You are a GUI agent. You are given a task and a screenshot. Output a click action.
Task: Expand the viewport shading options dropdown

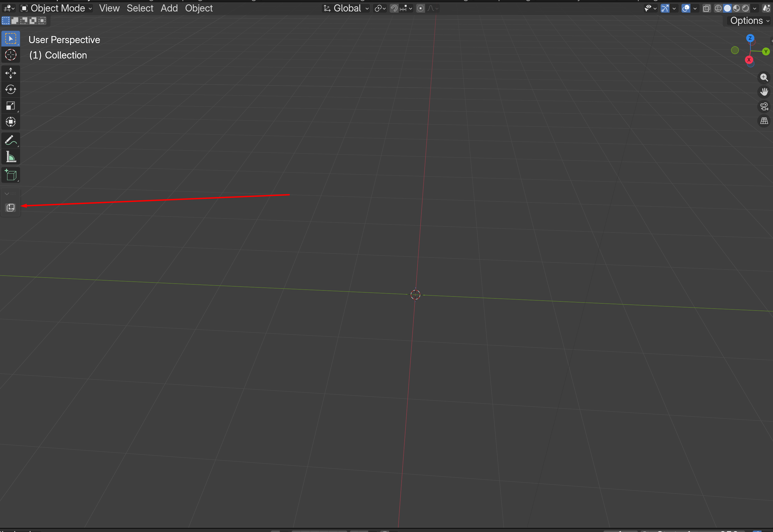point(755,8)
